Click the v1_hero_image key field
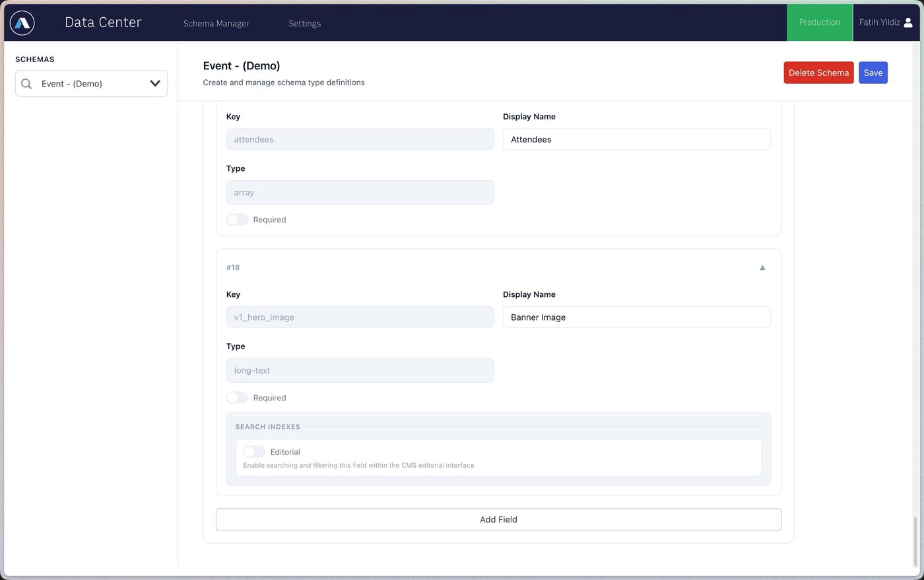The width and height of the screenshot is (924, 580). 360,317
